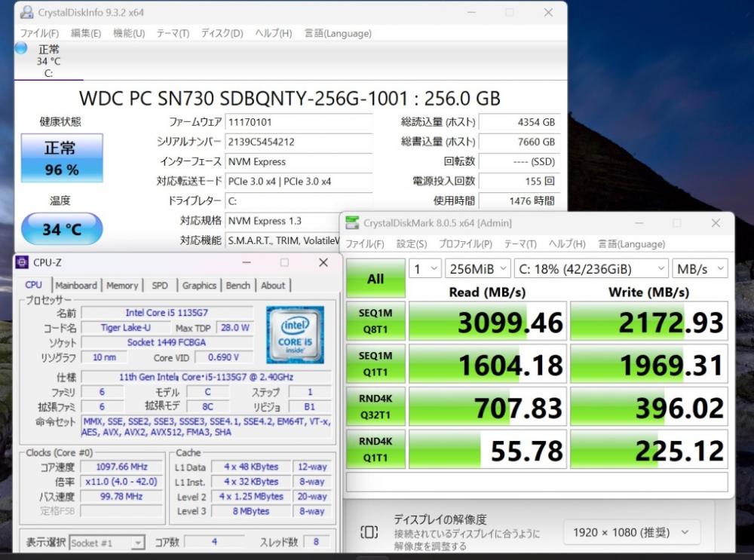Open the C: 18% (42/236GiB) drive dropdown
Viewport: 754px width, 560px height.
tap(591, 269)
